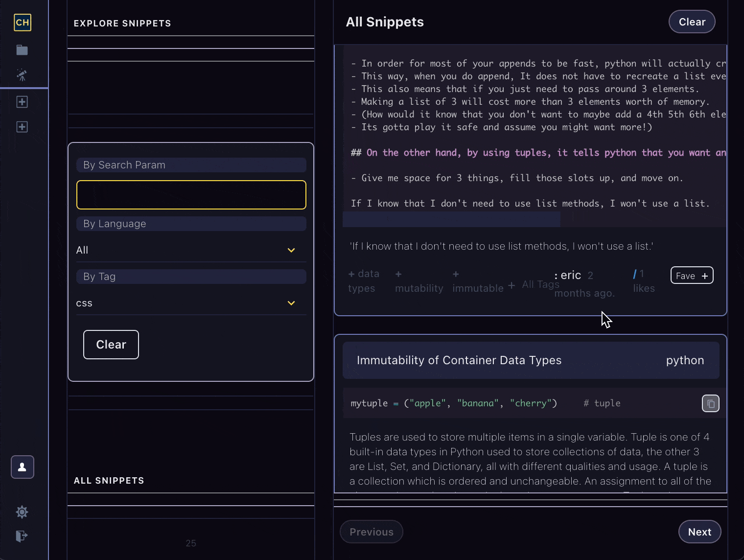Click the By Search Param label
Viewport: 744px width, 560px height.
pos(191,165)
